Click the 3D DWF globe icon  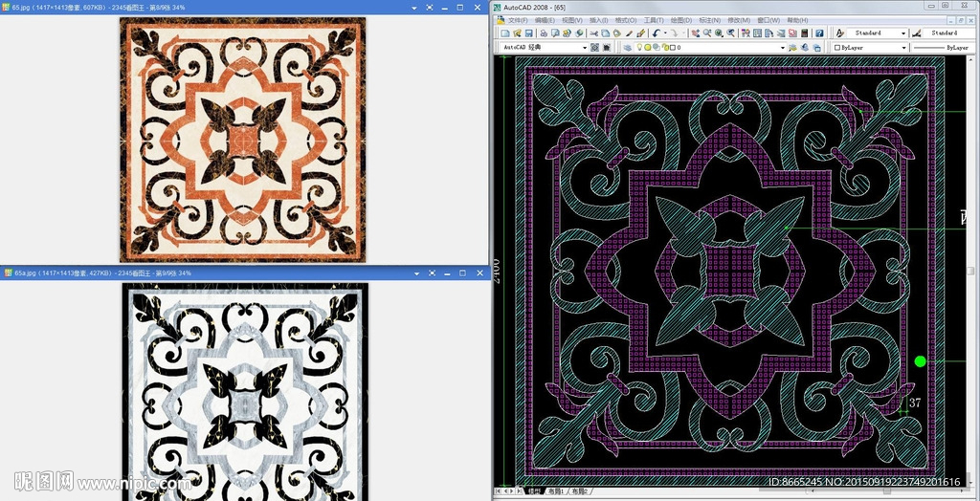click(x=579, y=33)
